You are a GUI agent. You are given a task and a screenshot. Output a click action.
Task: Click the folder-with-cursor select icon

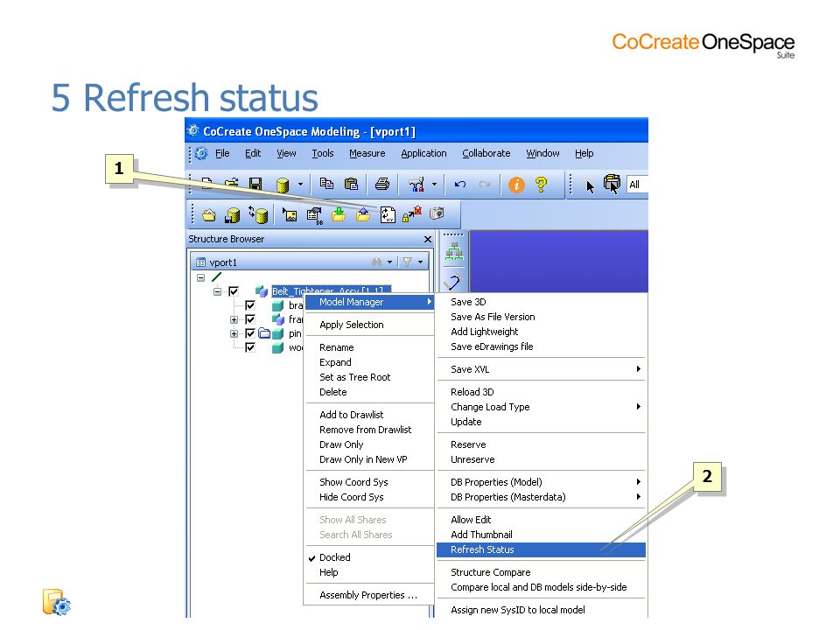[612, 185]
